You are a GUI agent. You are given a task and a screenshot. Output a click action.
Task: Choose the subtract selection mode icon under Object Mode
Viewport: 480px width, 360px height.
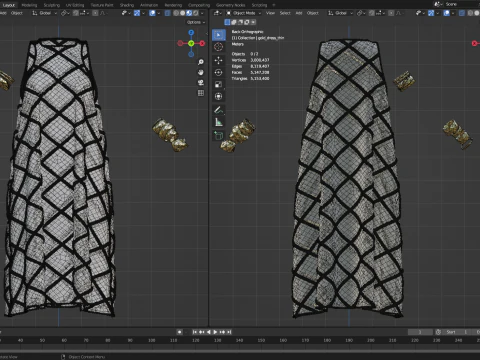click(240, 22)
